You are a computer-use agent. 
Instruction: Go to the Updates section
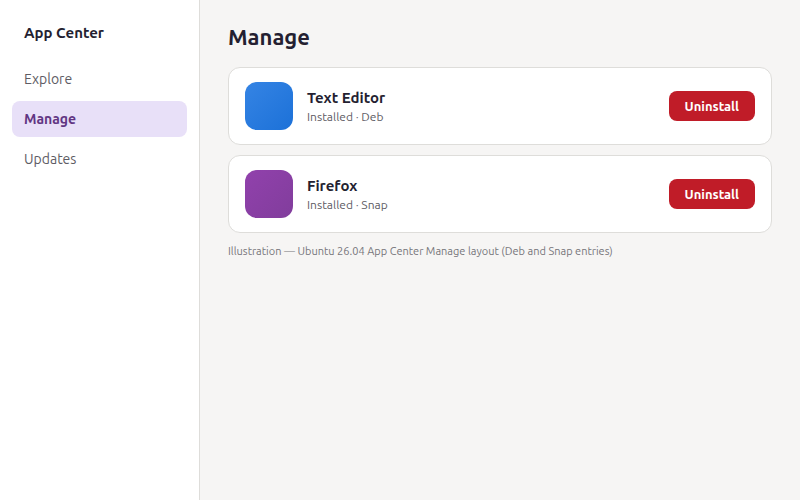[99, 159]
